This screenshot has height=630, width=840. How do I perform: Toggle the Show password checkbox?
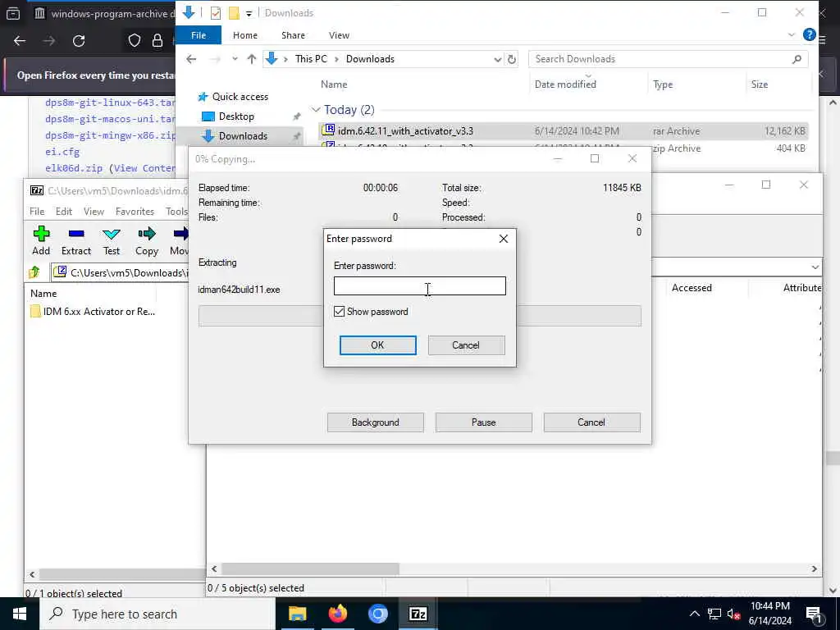tap(339, 311)
